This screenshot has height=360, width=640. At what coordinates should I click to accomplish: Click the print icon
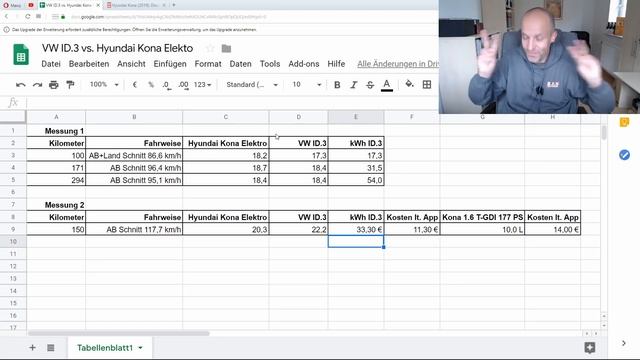pyautogui.click(x=53, y=85)
